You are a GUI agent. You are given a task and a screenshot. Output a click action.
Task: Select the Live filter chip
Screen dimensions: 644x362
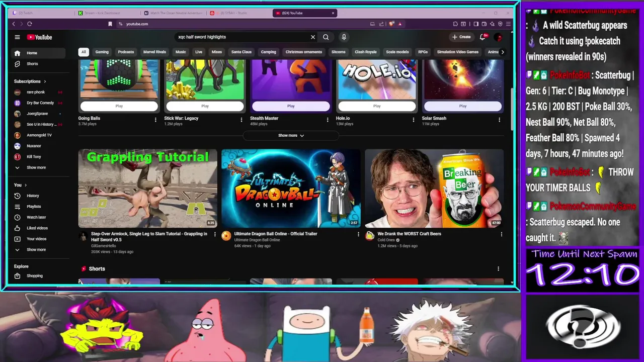(199, 52)
